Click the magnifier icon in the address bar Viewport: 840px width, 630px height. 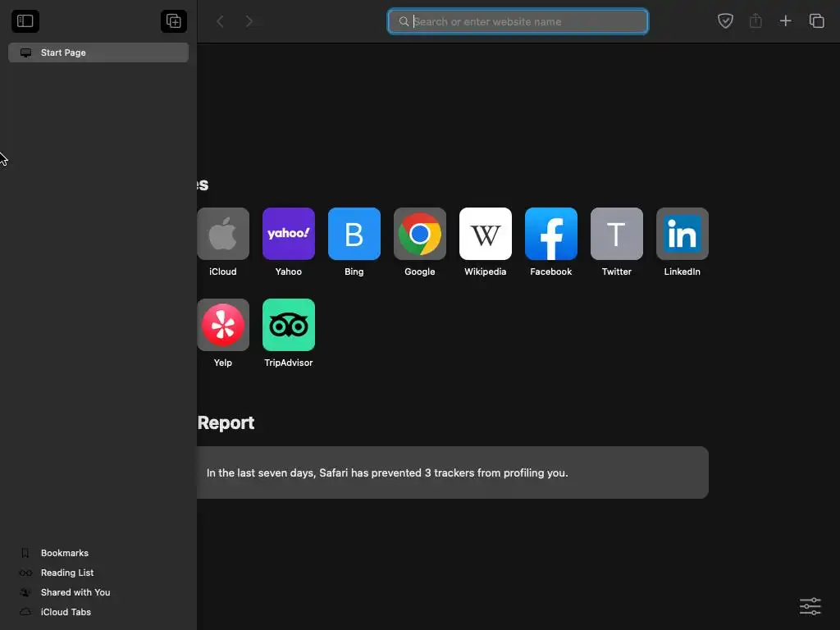404,21
